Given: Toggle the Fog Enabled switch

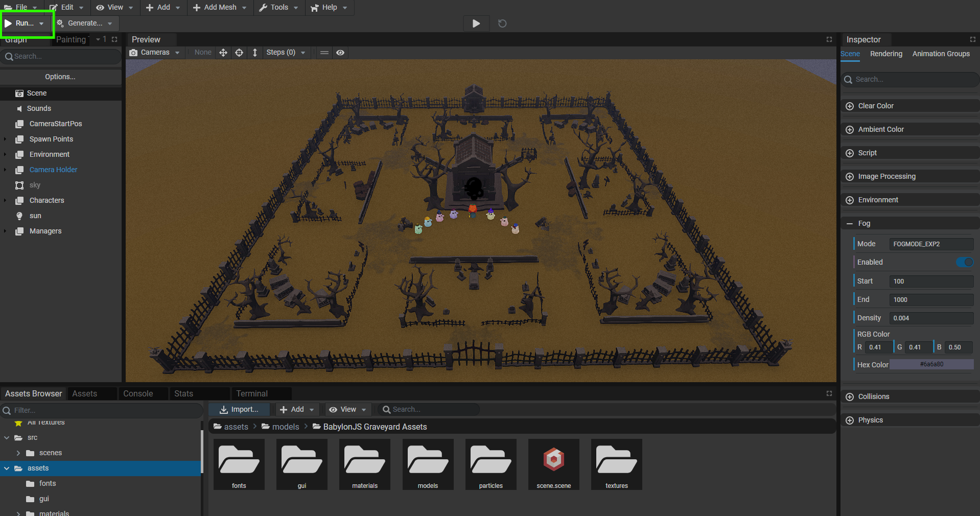Looking at the screenshot, I should [965, 262].
